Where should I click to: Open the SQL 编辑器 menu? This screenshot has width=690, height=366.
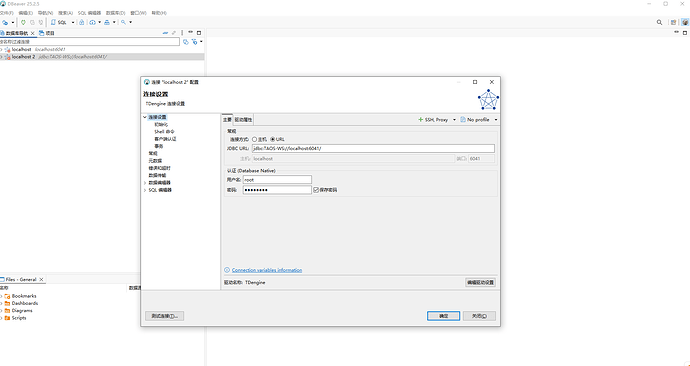(89, 13)
